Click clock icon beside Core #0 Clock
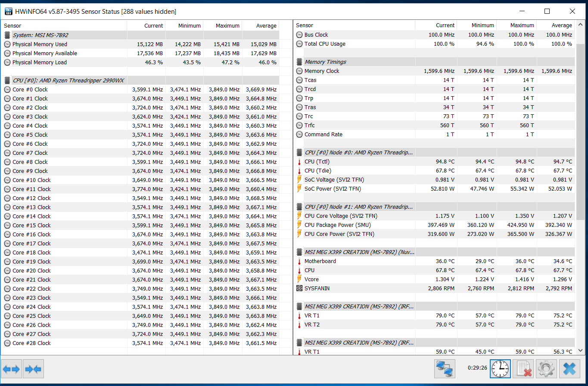 coord(7,90)
